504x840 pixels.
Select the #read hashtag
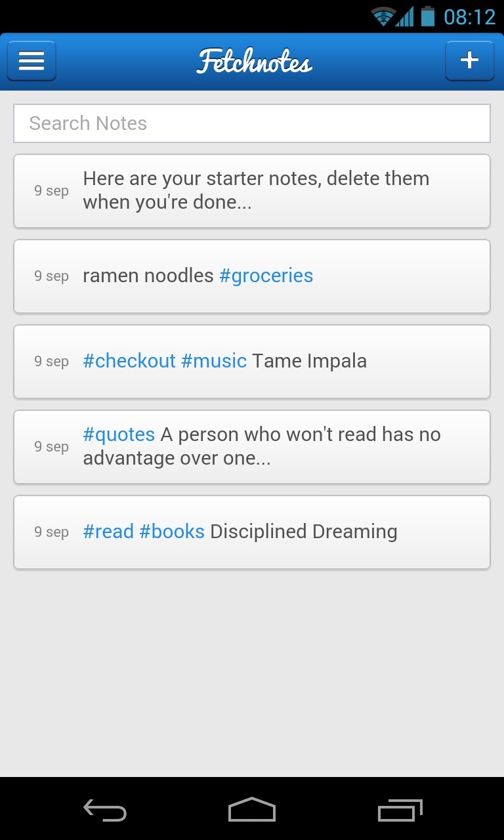[x=108, y=532]
